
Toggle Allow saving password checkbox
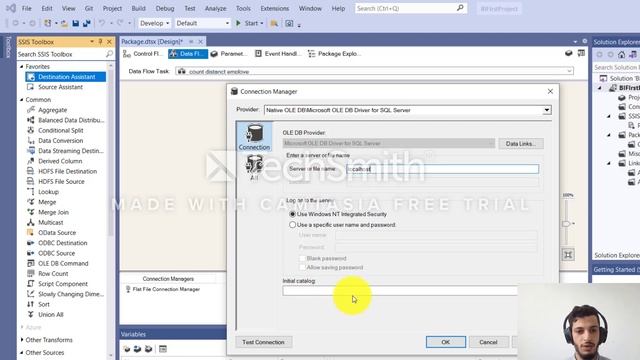click(x=302, y=267)
